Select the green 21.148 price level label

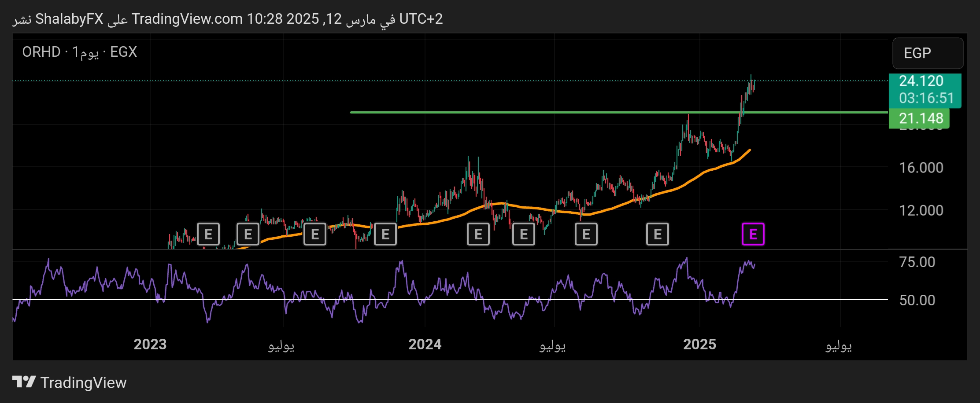pos(920,118)
